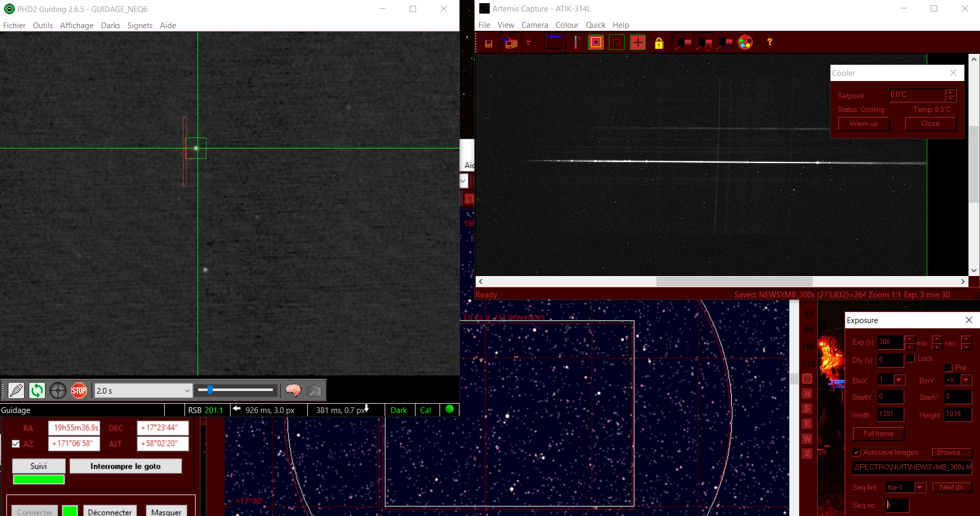980x516 pixels.
Task: Click the thermometer cooler icon
Action: 577,42
